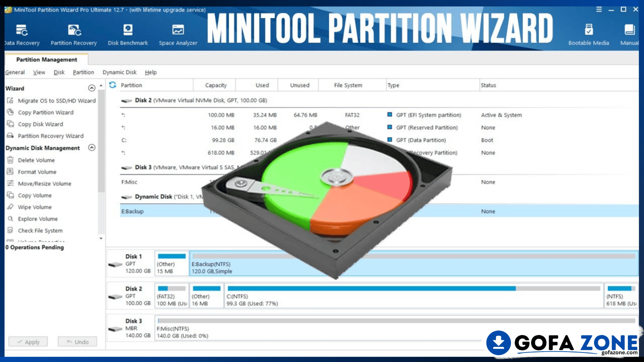
Task: Click the Disk 1 drive icon in disk map
Action: tap(115, 264)
